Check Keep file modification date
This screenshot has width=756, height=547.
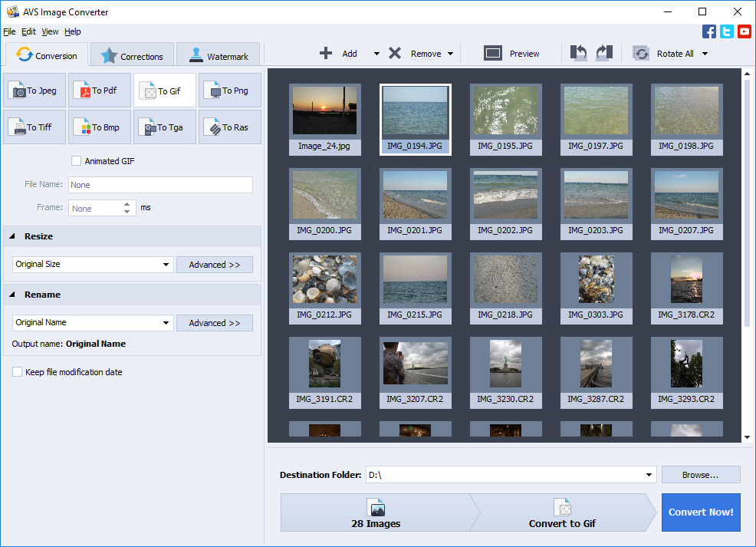click(16, 371)
